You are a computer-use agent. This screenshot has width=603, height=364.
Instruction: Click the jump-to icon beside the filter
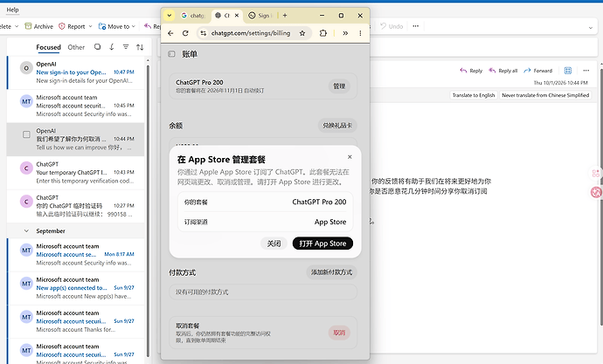112,47
